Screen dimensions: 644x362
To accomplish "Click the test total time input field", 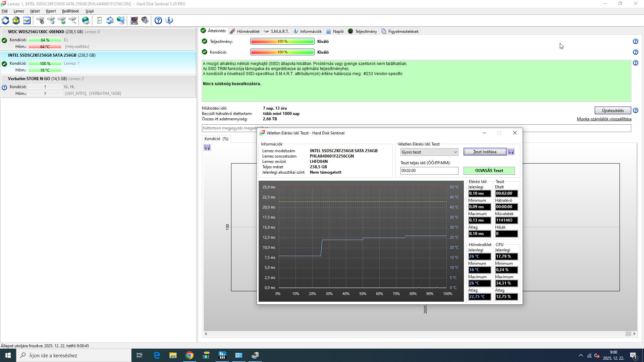I will pyautogui.click(x=429, y=171).
